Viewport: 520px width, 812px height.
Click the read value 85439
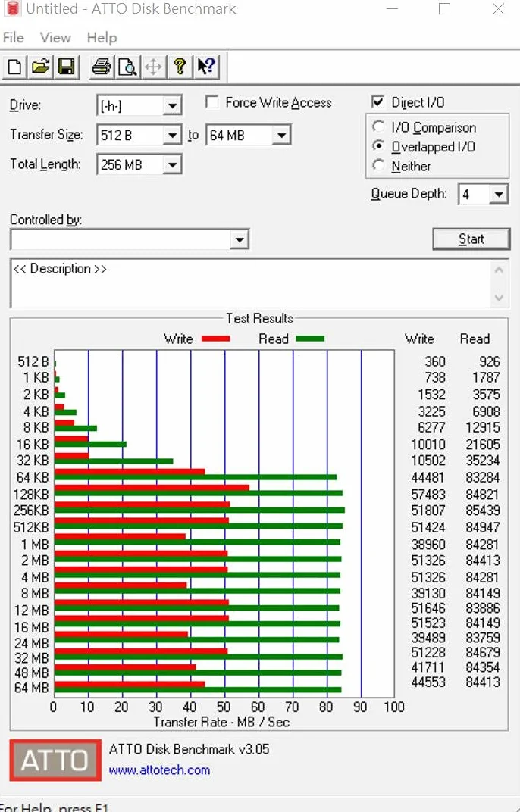(483, 511)
